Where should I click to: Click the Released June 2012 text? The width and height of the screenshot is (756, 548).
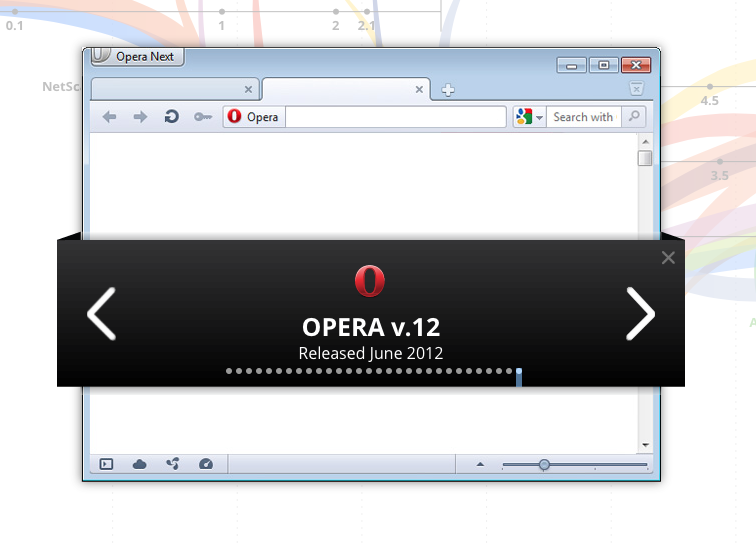[x=371, y=353]
